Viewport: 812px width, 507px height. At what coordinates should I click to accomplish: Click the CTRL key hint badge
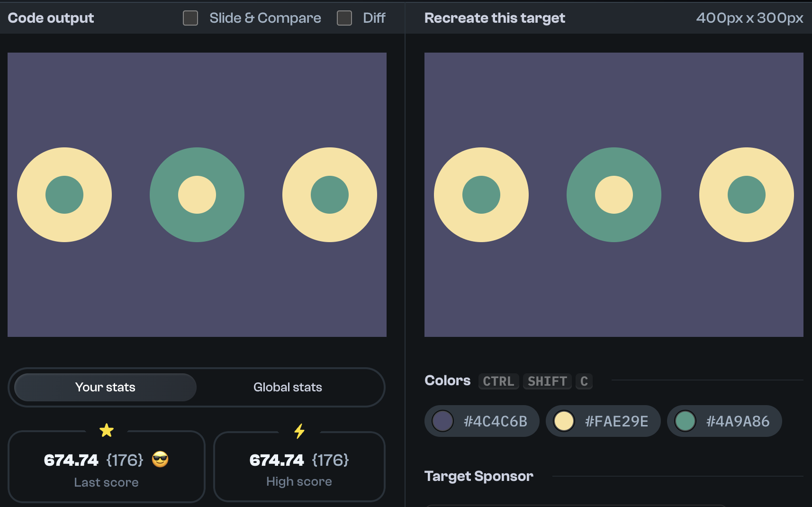(498, 381)
